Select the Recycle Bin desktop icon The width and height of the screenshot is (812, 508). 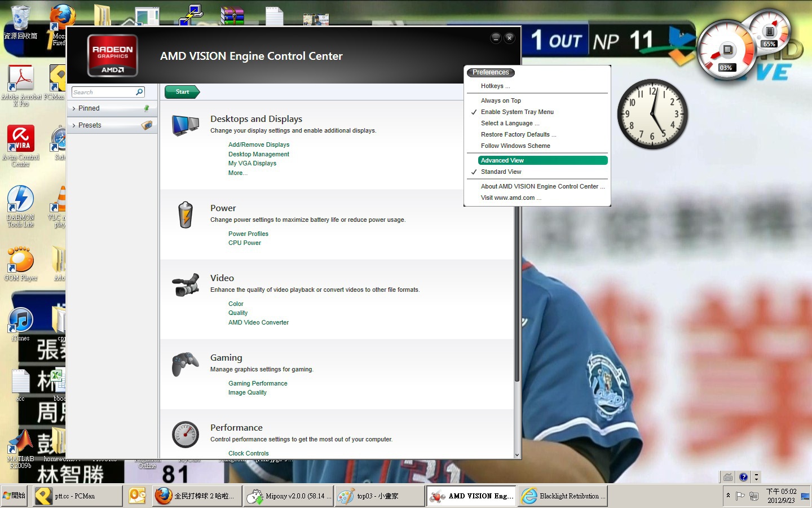20,23
